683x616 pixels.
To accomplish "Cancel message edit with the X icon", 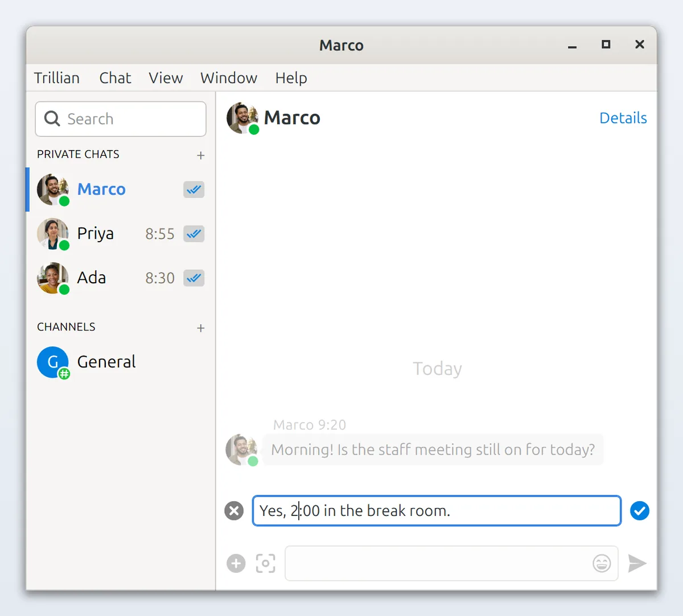I will click(x=234, y=511).
